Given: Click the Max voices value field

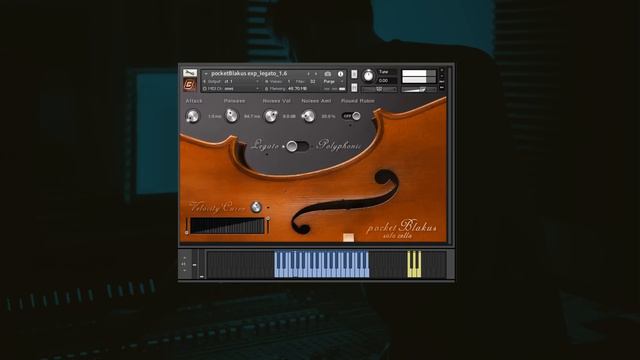Looking at the screenshot, I should pos(313,82).
